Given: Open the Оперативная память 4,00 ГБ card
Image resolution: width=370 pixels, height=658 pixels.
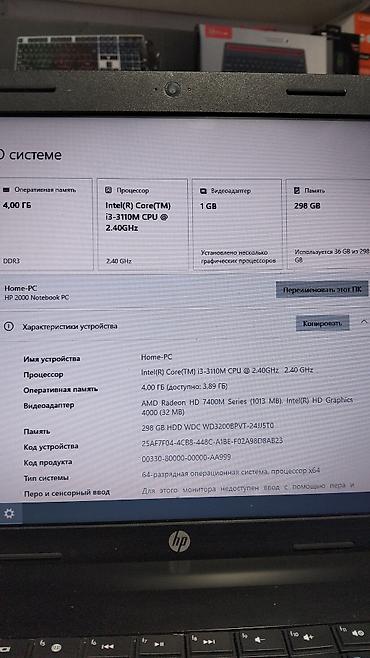Looking at the screenshot, I should click(x=46, y=225).
